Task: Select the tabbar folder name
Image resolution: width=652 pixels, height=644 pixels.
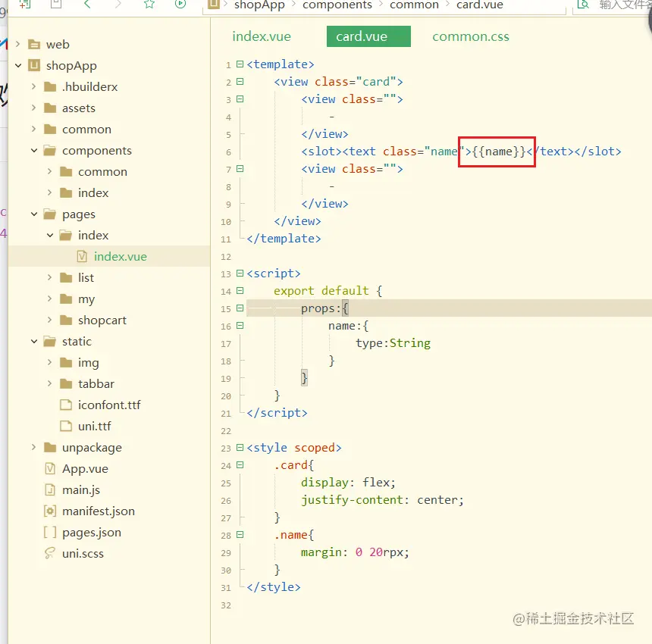Action: 96,383
